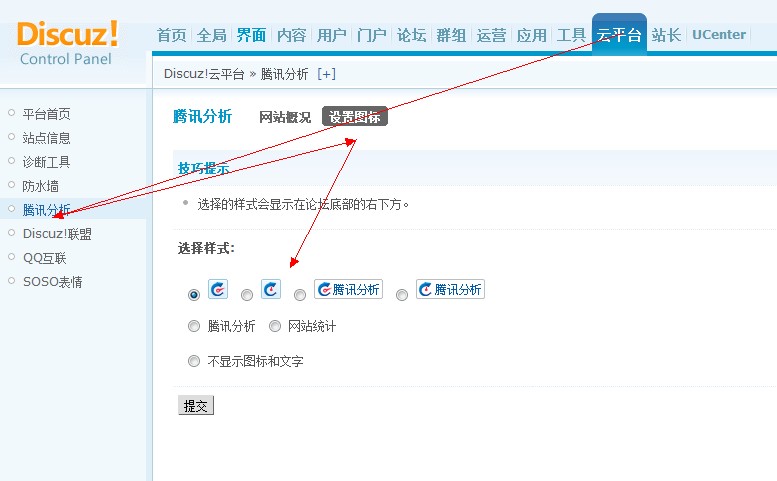Click the 腾讯分析 page title heading
This screenshot has height=481, width=777.
[202, 116]
